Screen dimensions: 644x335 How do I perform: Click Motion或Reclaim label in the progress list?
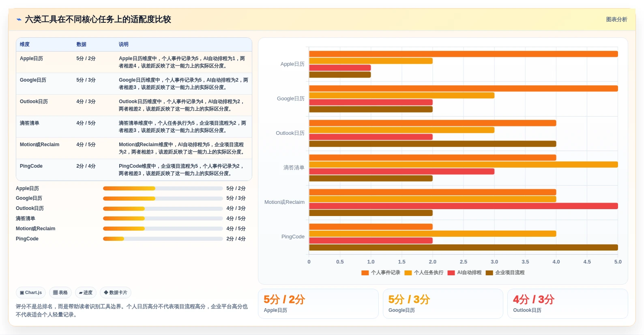(35, 229)
